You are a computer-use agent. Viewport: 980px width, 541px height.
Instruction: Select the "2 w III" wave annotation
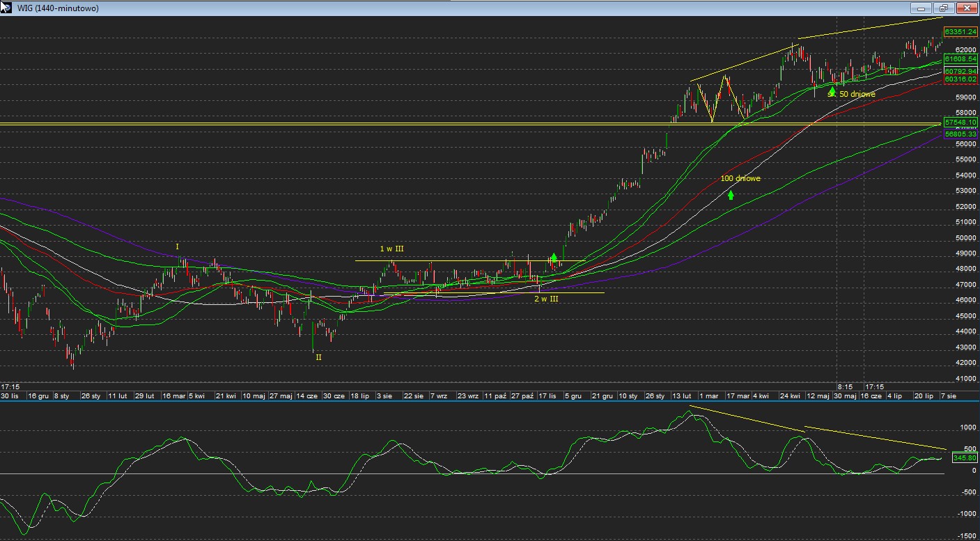[546, 299]
